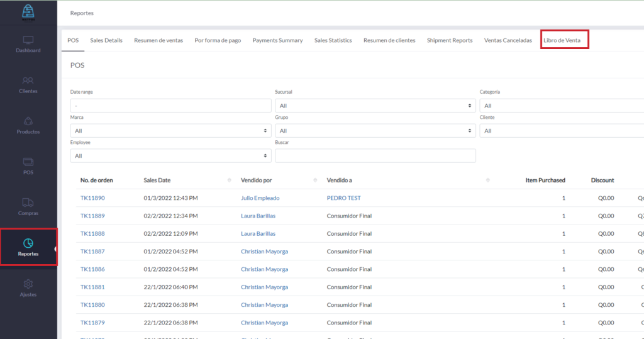
Task: Click the Reportes pie chart icon
Action: [28, 243]
